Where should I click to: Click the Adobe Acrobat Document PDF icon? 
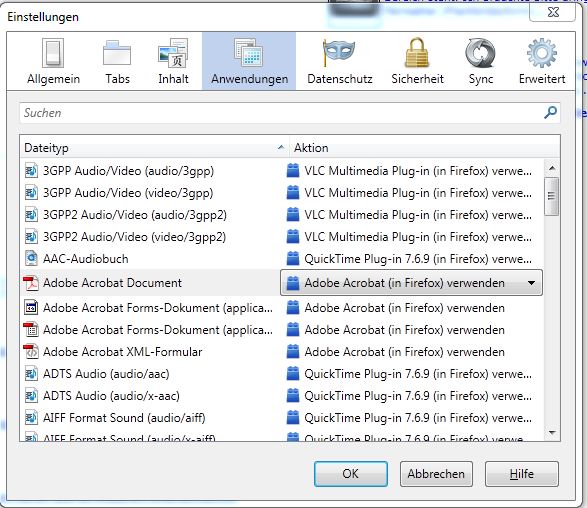click(31, 283)
